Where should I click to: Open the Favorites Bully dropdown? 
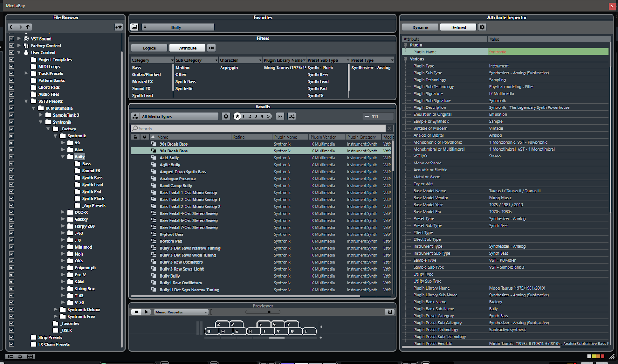click(x=178, y=27)
